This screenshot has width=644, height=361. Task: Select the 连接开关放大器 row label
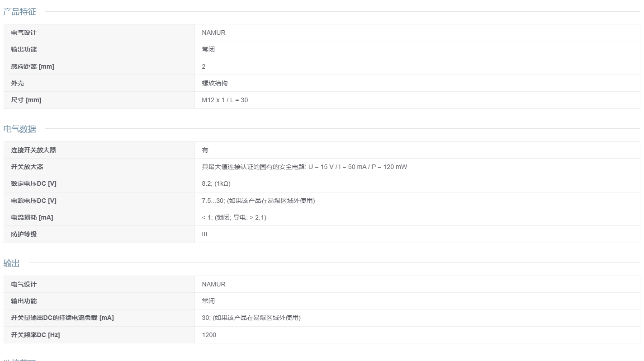(x=33, y=150)
